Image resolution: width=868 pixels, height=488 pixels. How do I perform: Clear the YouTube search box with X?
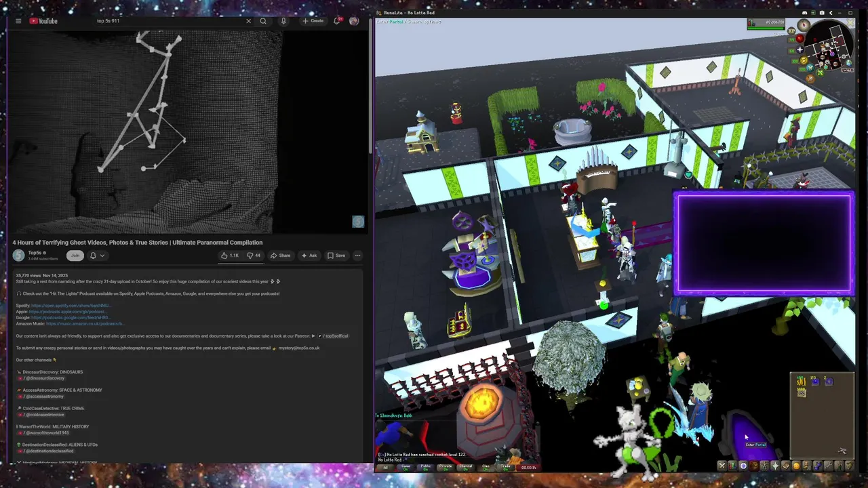[248, 21]
